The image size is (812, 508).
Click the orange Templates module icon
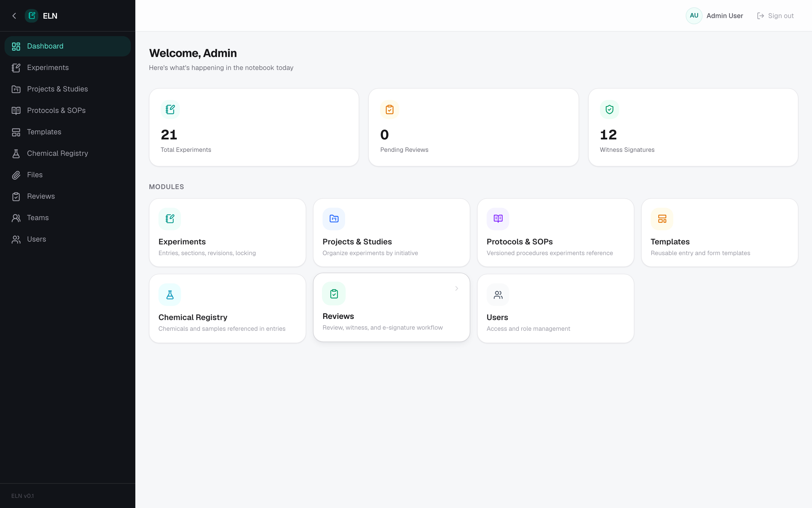point(662,219)
